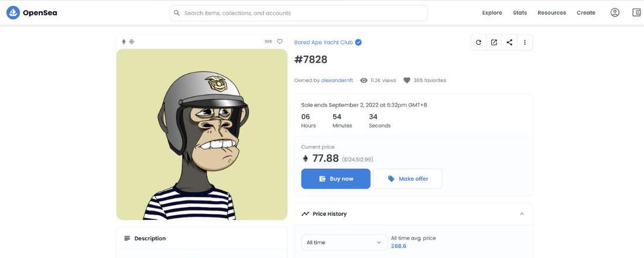
Task: Favorite the NFT with the heart icon
Action: pos(280,42)
